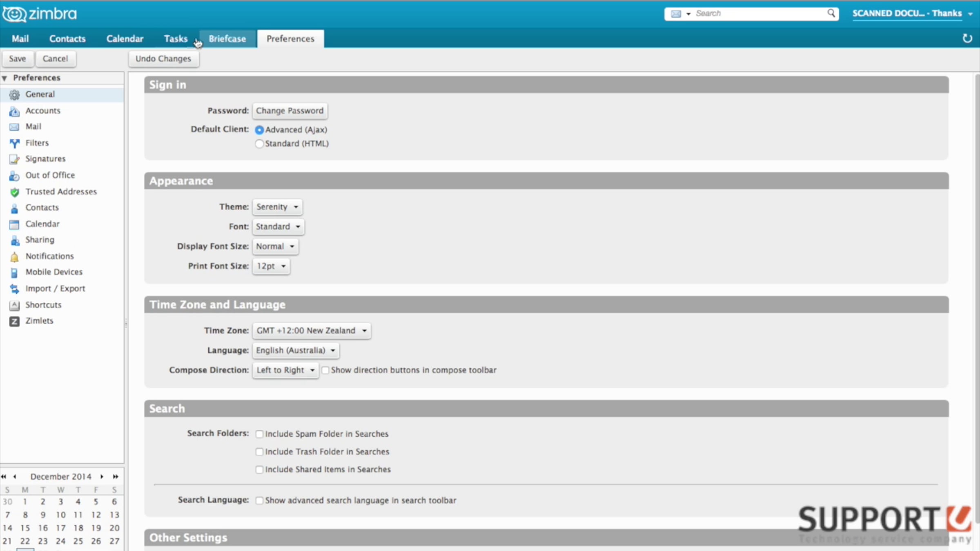Open the Time Zone dropdown
This screenshot has width=980, height=551.
click(312, 331)
